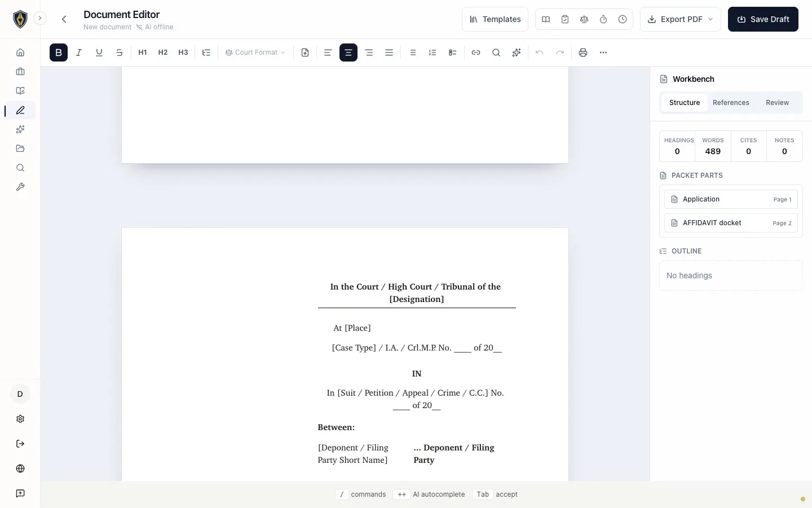Open the Export PDF dropdown

coord(681,19)
